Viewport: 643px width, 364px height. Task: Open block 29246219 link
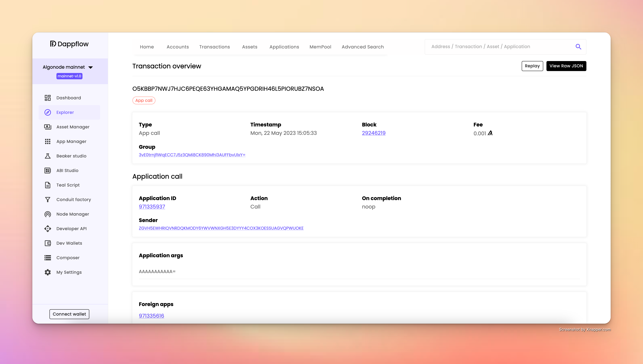(373, 133)
